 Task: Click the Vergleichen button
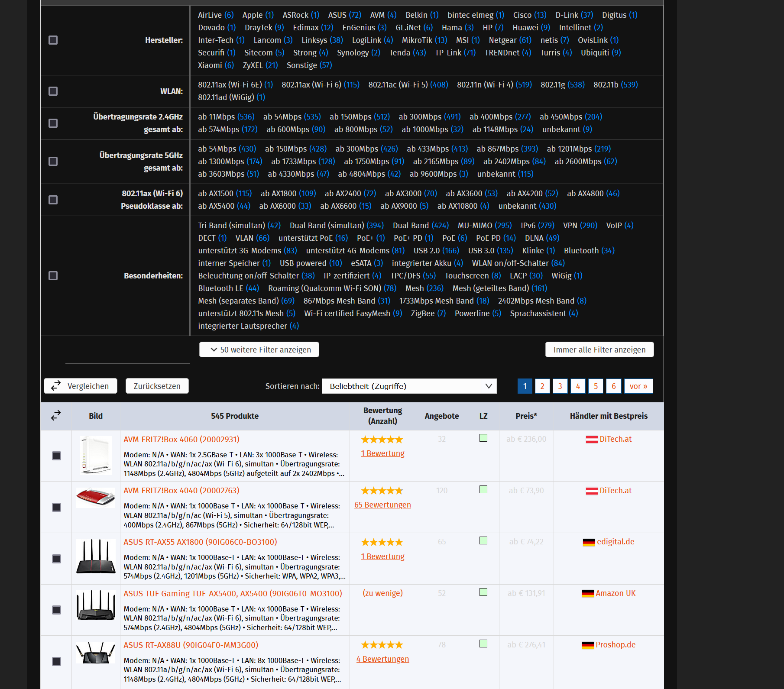[81, 386]
